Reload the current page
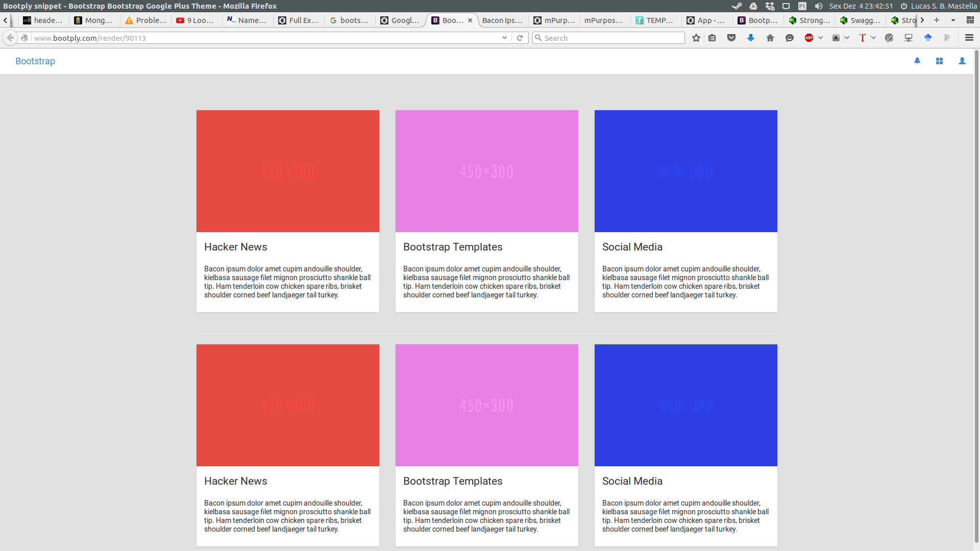 point(520,38)
